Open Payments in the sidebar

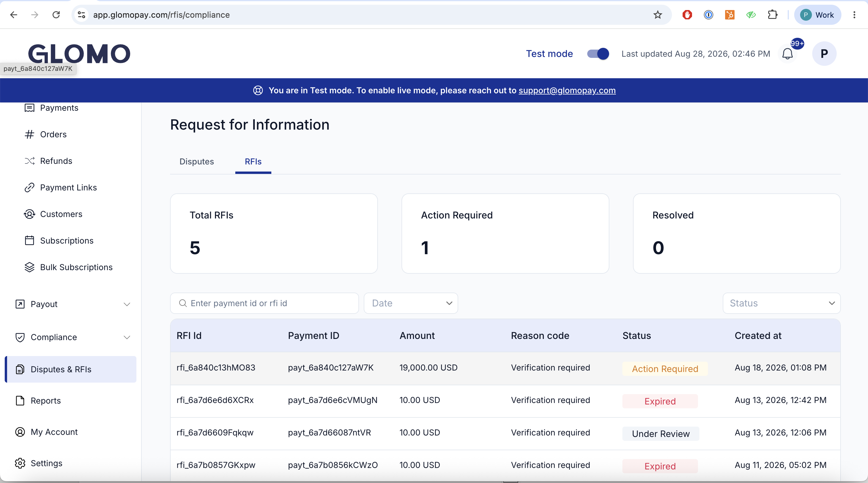pos(59,108)
